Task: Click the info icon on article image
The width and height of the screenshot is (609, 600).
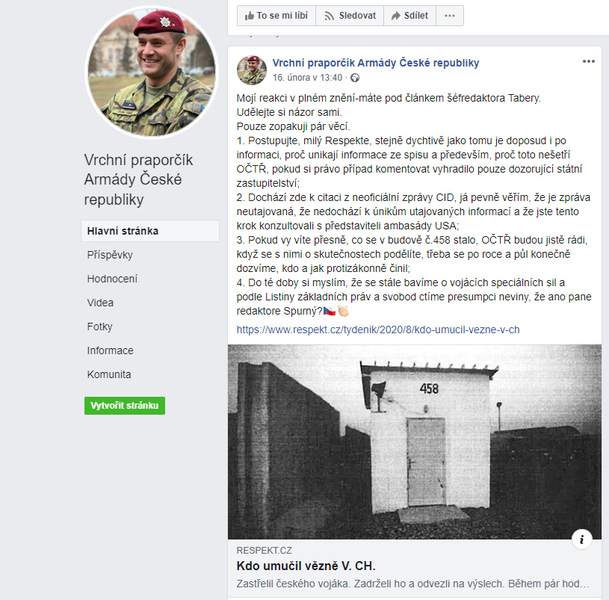Action: click(581, 539)
